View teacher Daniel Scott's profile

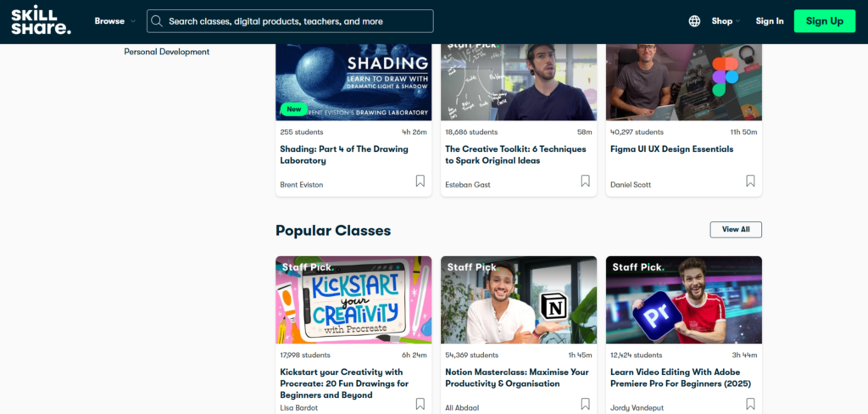(x=631, y=185)
